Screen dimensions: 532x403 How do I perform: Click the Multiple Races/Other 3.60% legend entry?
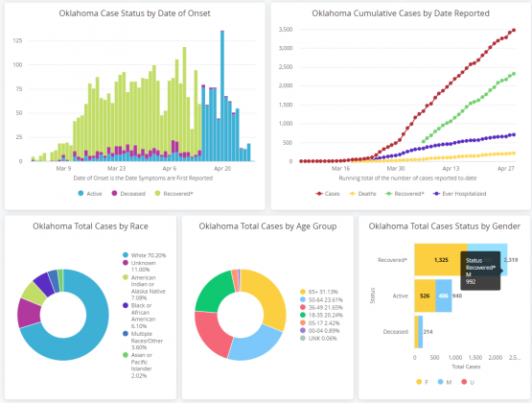click(x=143, y=341)
